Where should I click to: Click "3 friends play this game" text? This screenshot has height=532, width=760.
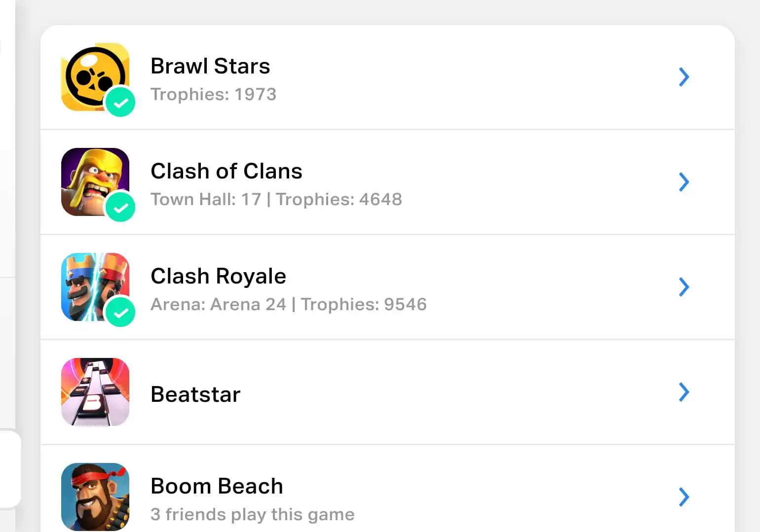[252, 514]
